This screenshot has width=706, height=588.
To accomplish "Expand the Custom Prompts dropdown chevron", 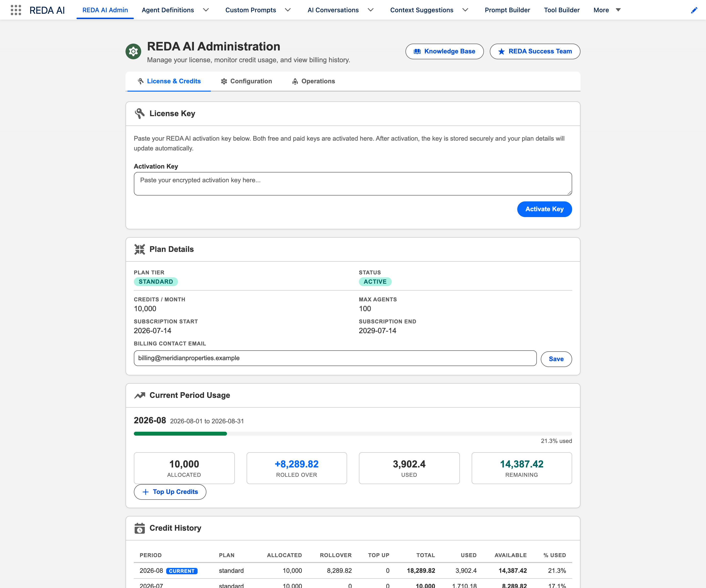I will coord(288,10).
